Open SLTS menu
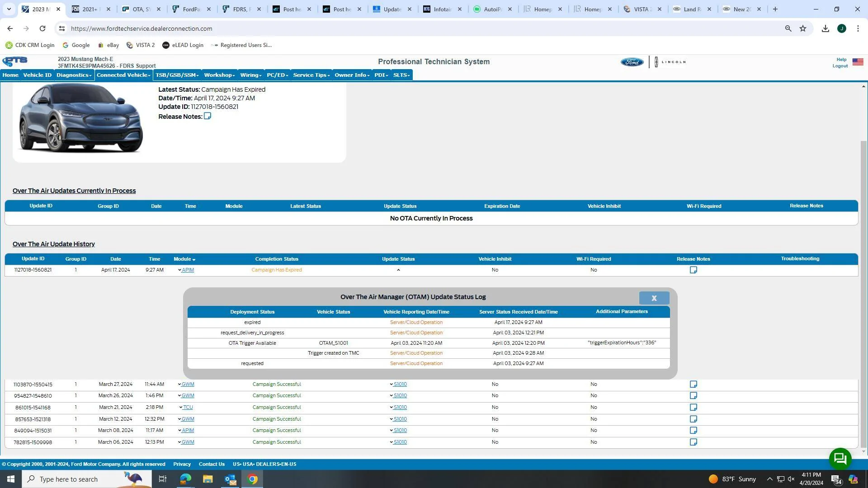This screenshot has width=868, height=488. point(401,75)
